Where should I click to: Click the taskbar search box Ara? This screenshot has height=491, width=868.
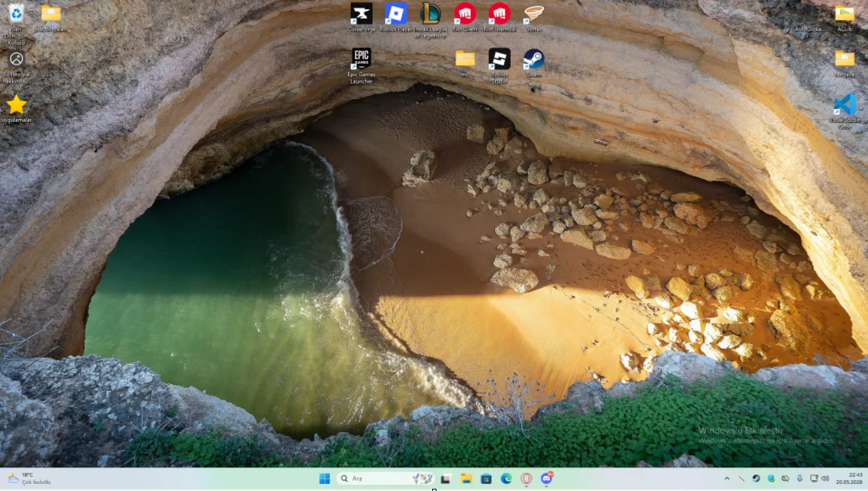click(385, 478)
